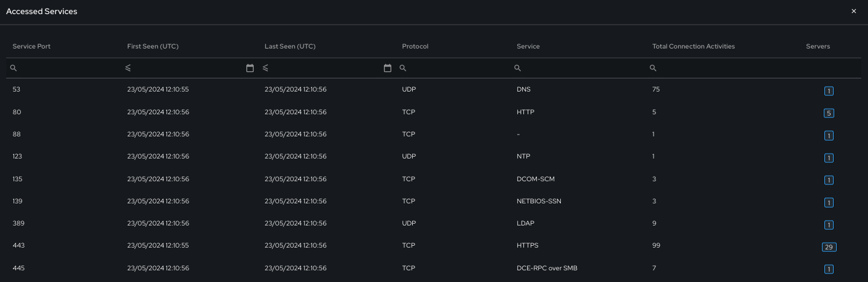Open servers badge for DCE-RPC over SMB row
This screenshot has width=868, height=282.
tap(829, 269)
